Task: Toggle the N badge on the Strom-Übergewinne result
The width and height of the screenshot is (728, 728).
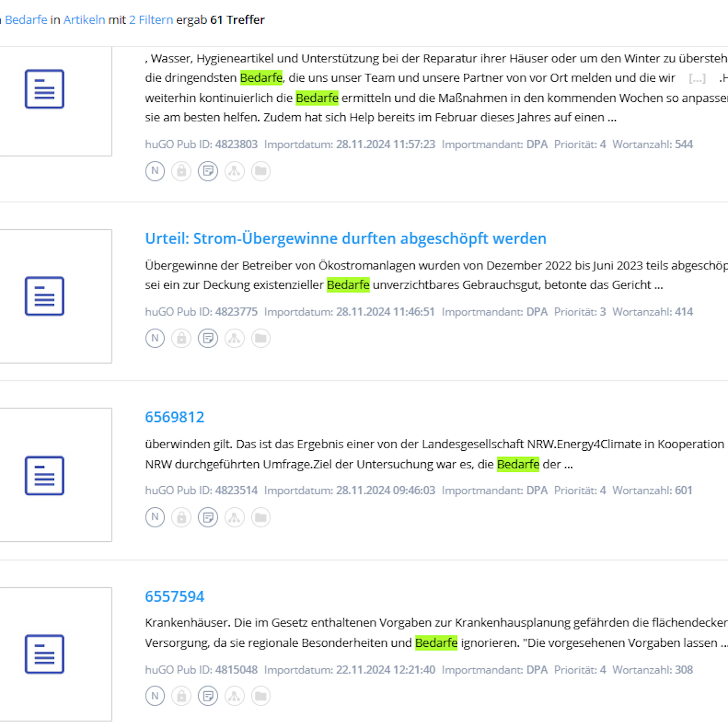Action: coord(155,338)
